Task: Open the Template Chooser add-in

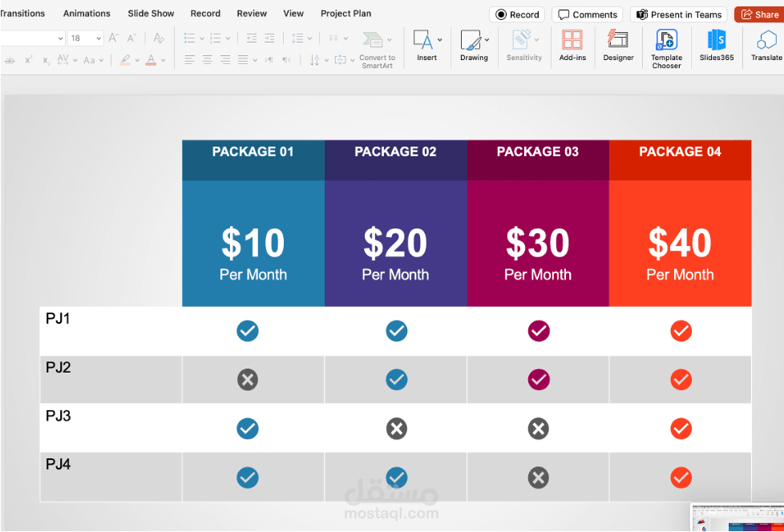Action: click(666, 48)
